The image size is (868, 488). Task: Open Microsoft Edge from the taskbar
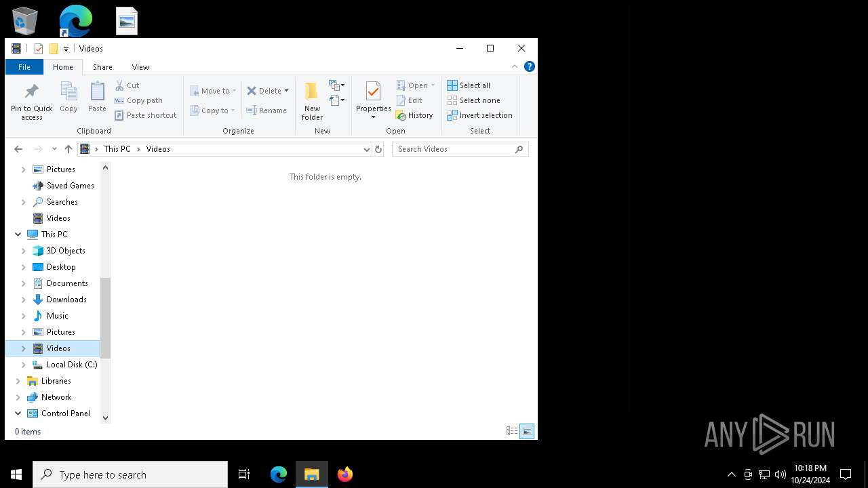pos(279,474)
